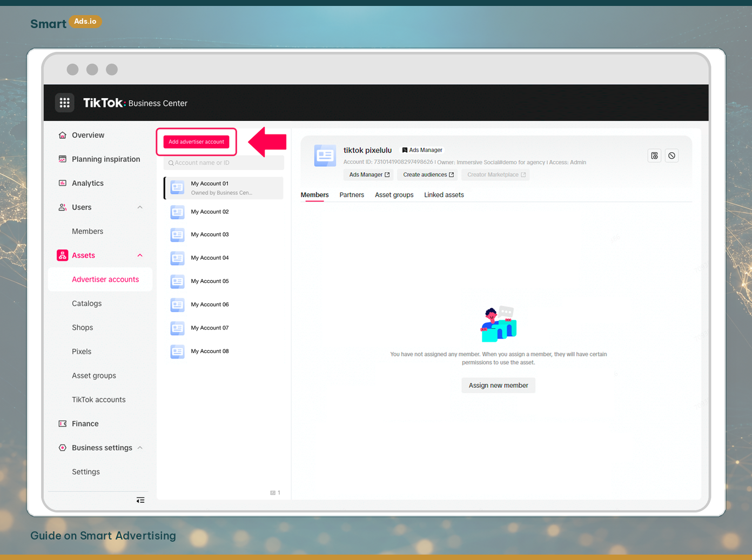Switch to the Members tab

click(x=314, y=195)
